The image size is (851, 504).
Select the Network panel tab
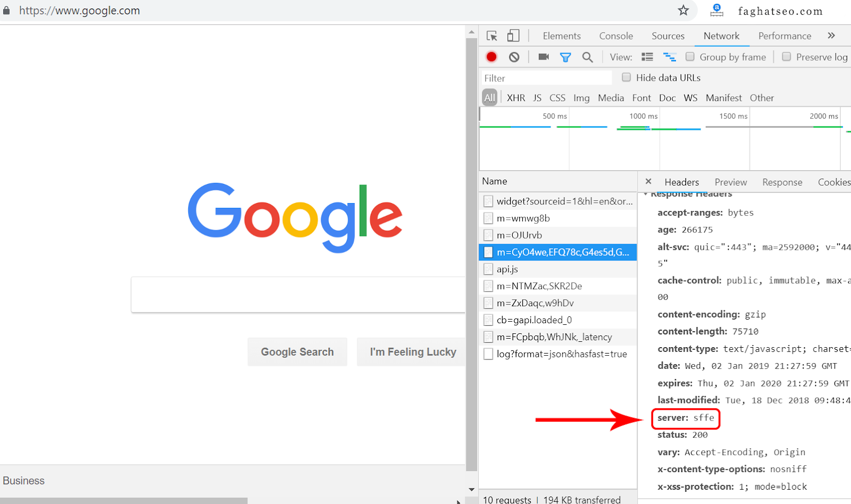click(x=721, y=36)
